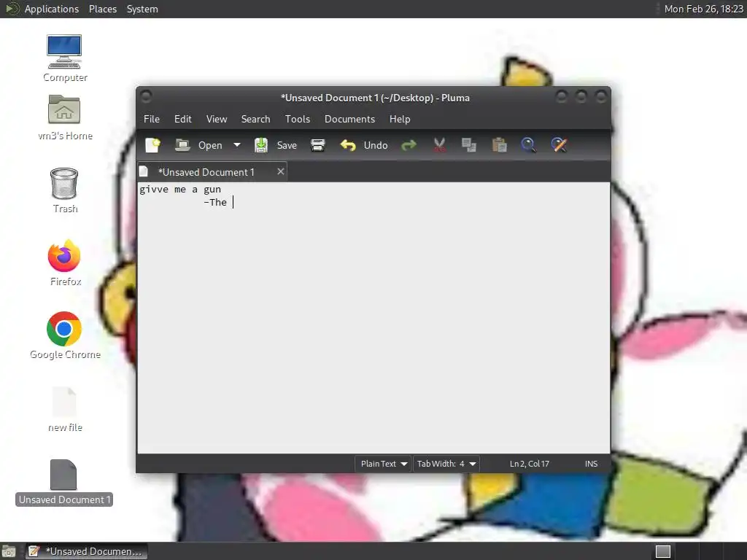Open the Search menu
747x560 pixels.
[255, 119]
